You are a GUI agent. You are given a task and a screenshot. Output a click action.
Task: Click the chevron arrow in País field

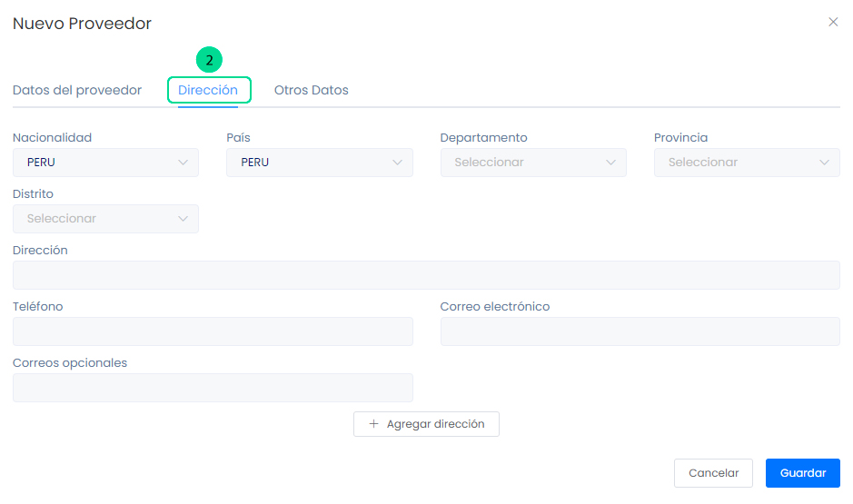(397, 163)
